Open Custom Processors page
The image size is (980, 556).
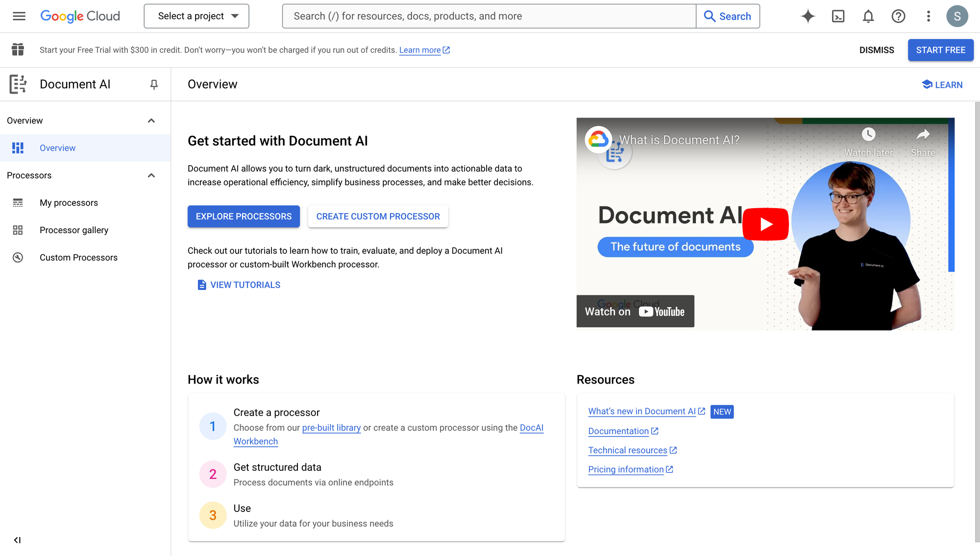tap(85, 258)
